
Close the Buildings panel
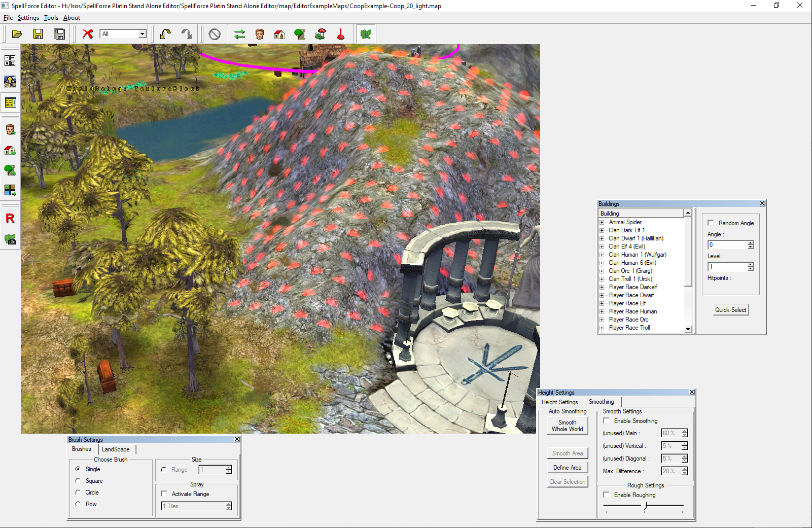(x=762, y=203)
